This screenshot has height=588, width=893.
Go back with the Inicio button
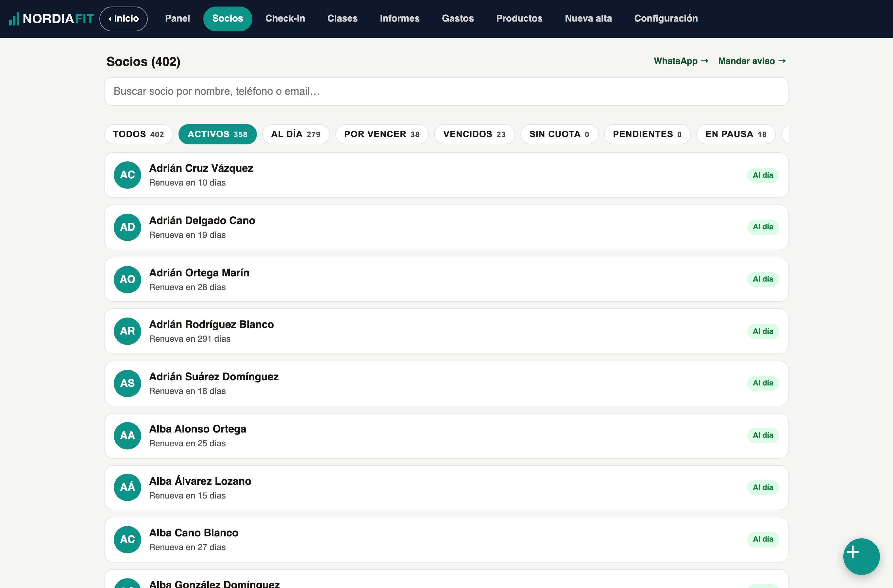click(124, 19)
